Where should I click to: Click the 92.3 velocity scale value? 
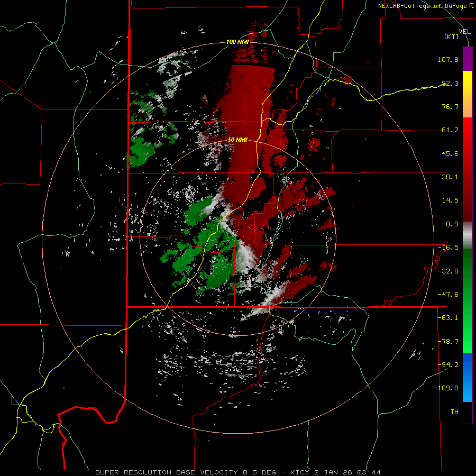[x=450, y=83]
